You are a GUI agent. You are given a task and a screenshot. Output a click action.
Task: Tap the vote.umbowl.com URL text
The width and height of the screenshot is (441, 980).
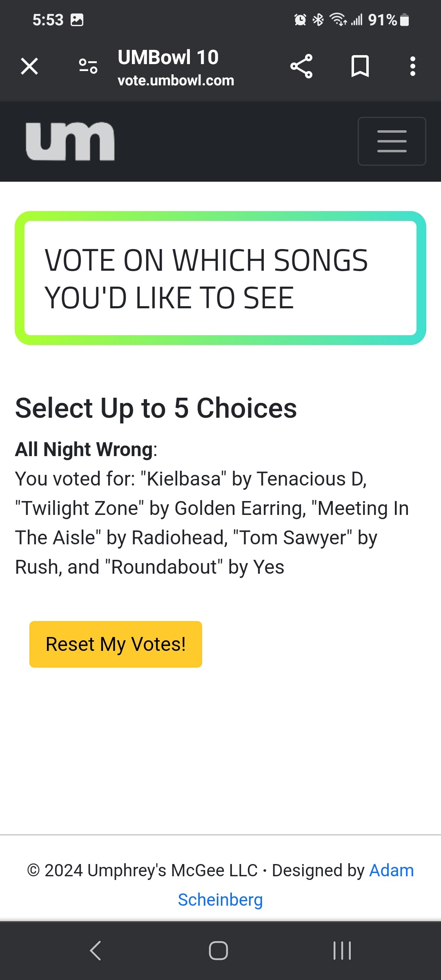pos(176,80)
